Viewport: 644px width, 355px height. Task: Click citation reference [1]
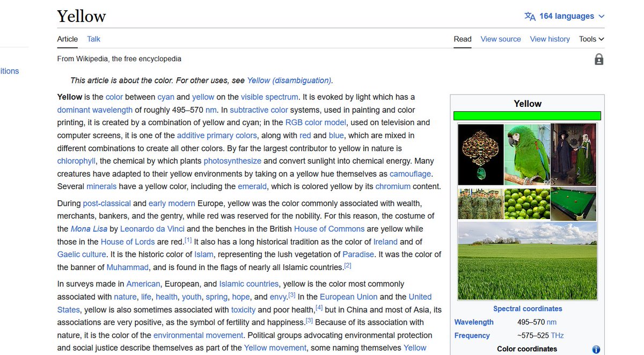point(188,240)
